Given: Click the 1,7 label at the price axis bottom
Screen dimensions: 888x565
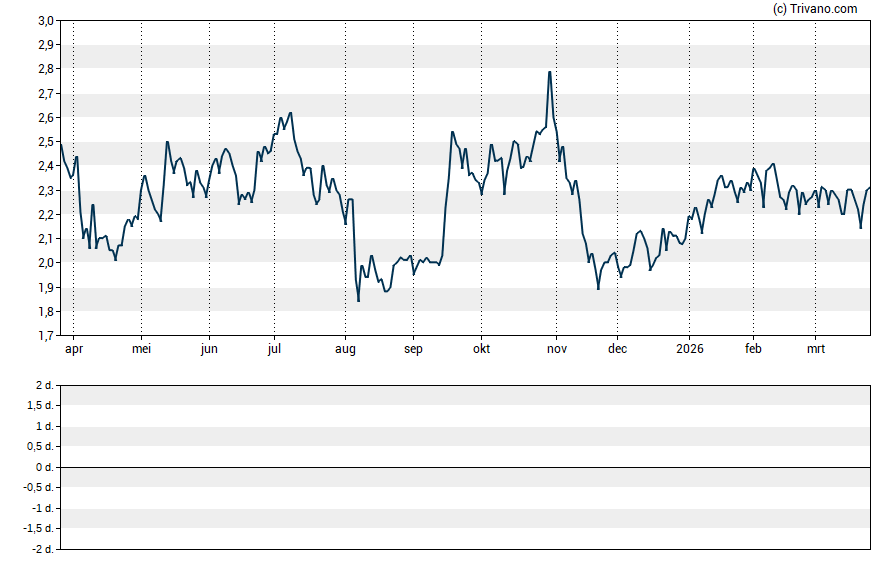Looking at the screenshot, I should 46,336.
